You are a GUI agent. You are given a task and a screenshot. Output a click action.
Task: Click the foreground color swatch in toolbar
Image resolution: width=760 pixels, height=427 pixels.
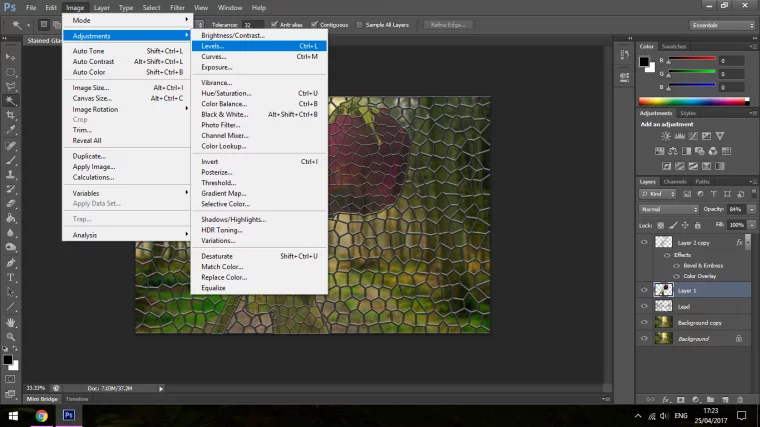[x=7, y=360]
